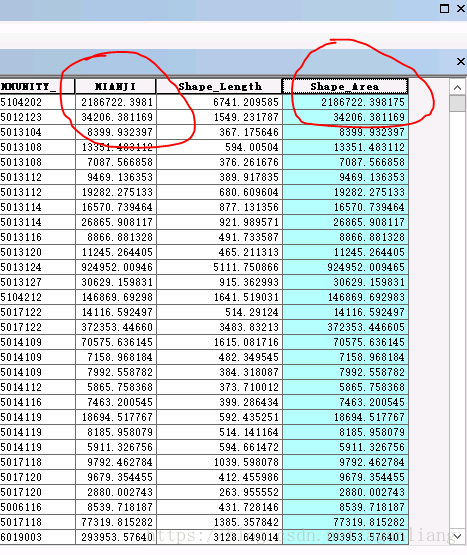Click the code 5013124 in first column
467x555 pixels.
point(37,267)
